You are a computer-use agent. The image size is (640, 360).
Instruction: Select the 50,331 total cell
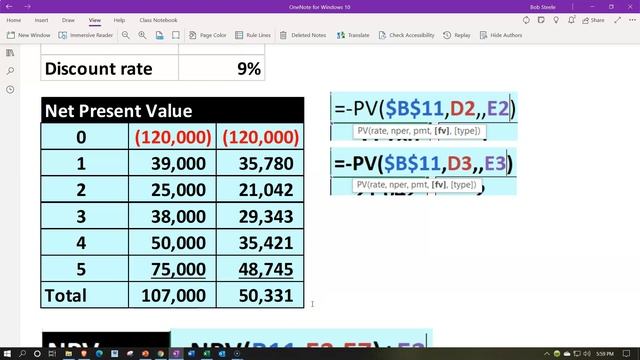[260, 295]
